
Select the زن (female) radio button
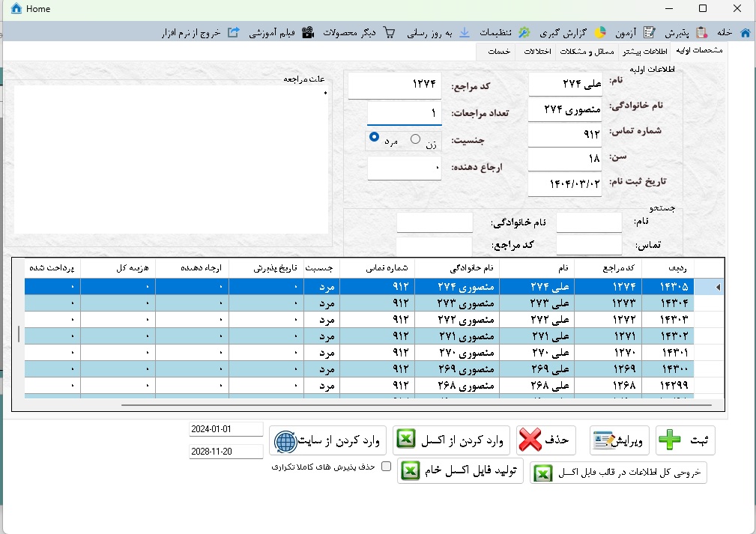click(416, 139)
